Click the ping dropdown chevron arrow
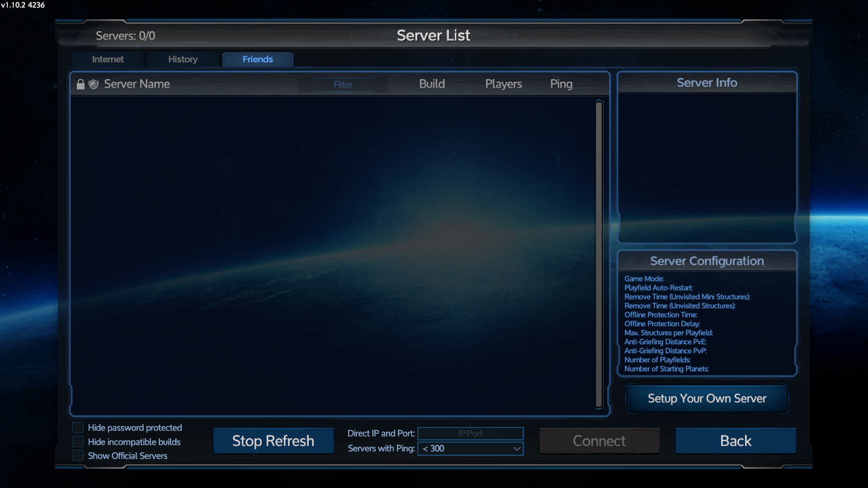The image size is (868, 488). [517, 449]
